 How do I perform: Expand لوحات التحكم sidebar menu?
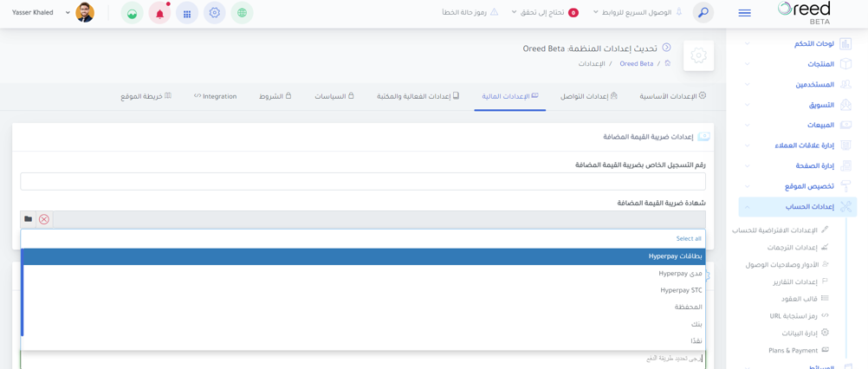748,43
